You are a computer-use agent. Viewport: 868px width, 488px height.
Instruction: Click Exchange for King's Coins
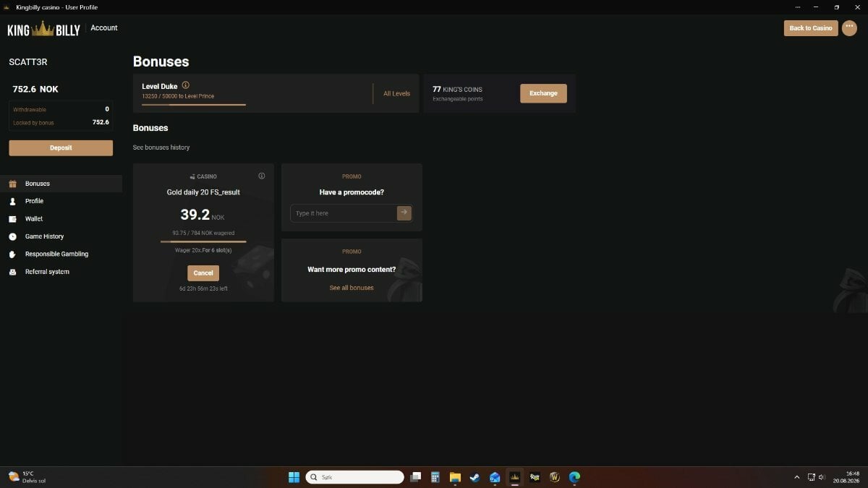(543, 93)
